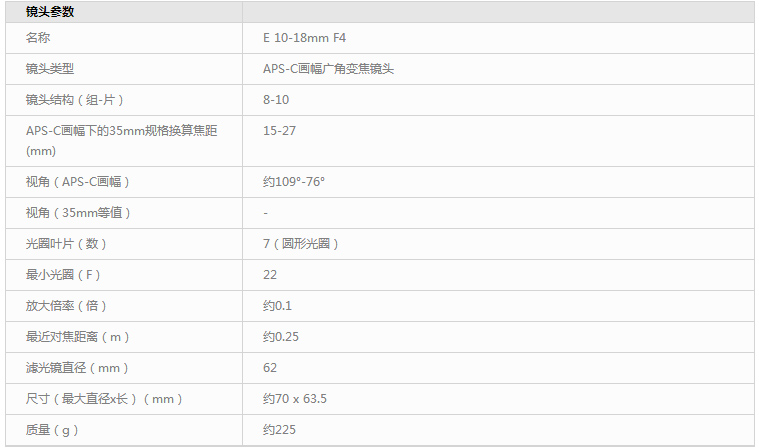Select the 视角（35mm等值）label
759x448 pixels.
coord(78,213)
